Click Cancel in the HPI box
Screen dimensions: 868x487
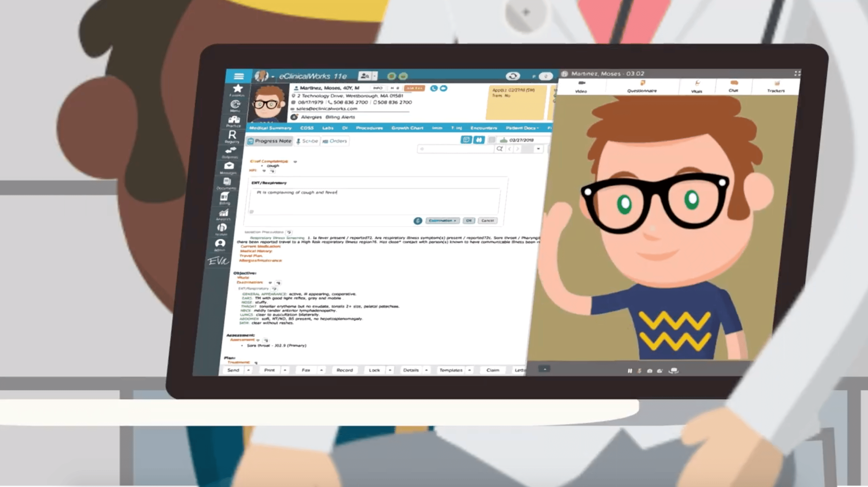[487, 221]
